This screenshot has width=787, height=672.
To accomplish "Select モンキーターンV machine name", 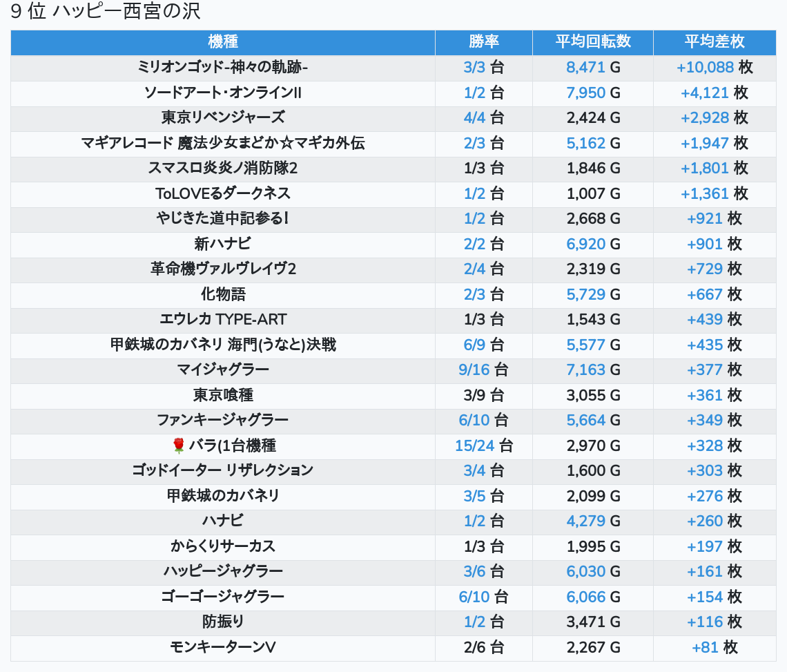I will [x=223, y=647].
